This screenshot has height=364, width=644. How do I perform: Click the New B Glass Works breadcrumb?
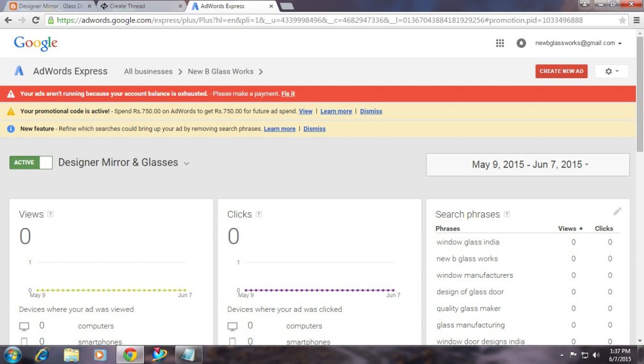221,72
